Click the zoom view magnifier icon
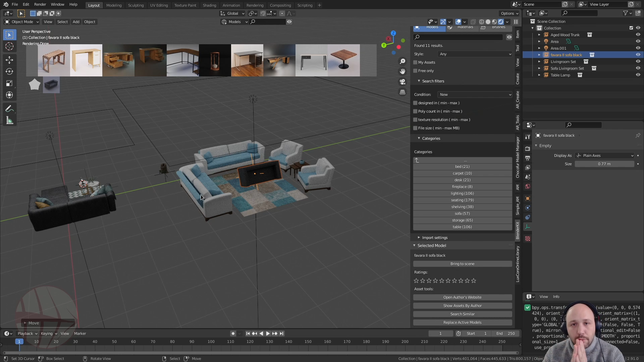Viewport: 644px width, 362px height. (402, 61)
